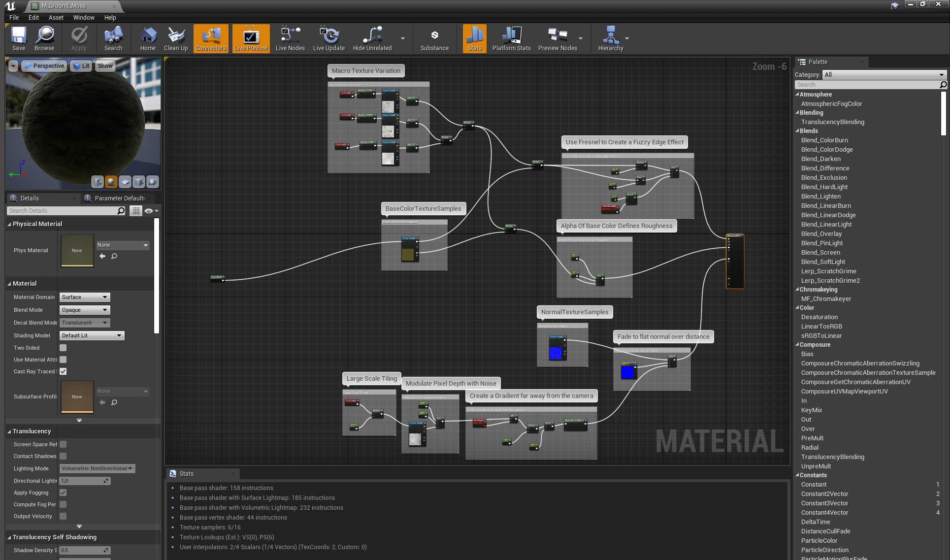Screen dimensions: 950x560
Task: Disable the Apply Fogging checkbox
Action: point(63,493)
